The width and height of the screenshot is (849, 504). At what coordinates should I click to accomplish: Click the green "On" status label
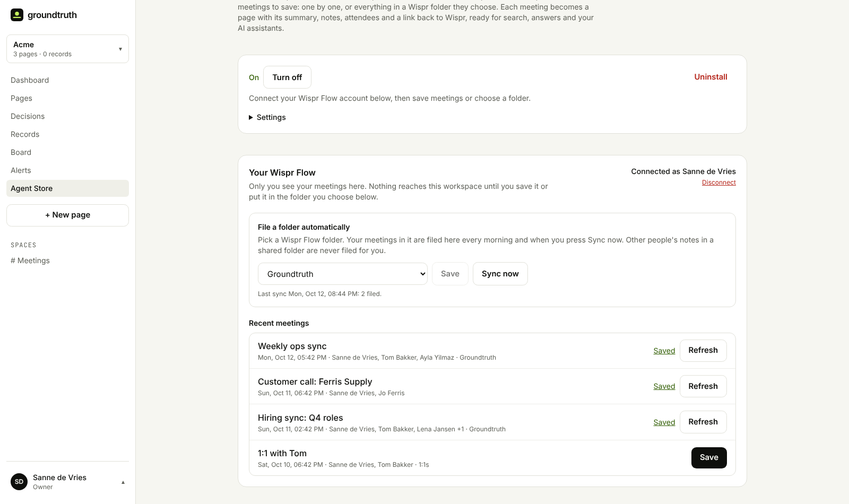[254, 77]
